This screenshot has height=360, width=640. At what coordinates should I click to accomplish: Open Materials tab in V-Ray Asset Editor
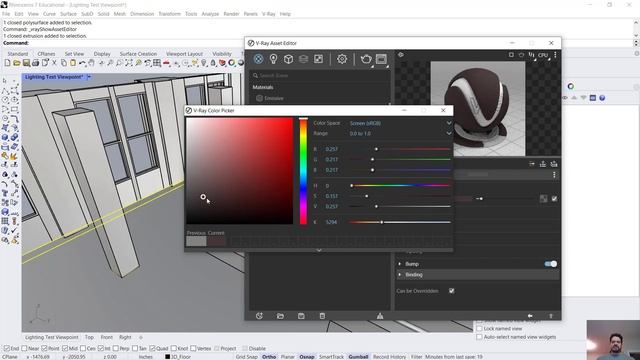(258, 59)
